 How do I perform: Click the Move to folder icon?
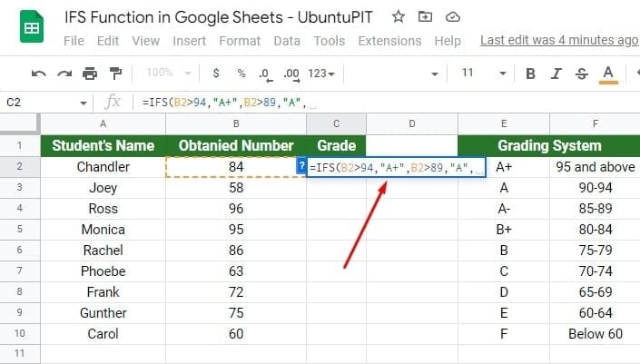pyautogui.click(x=425, y=17)
